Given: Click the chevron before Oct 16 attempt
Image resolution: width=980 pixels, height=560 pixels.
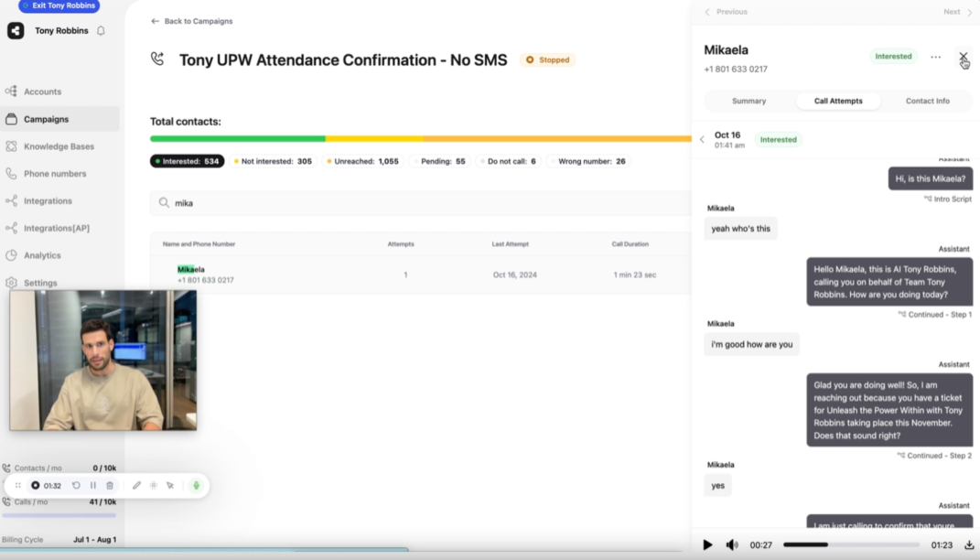Looking at the screenshot, I should 702,140.
